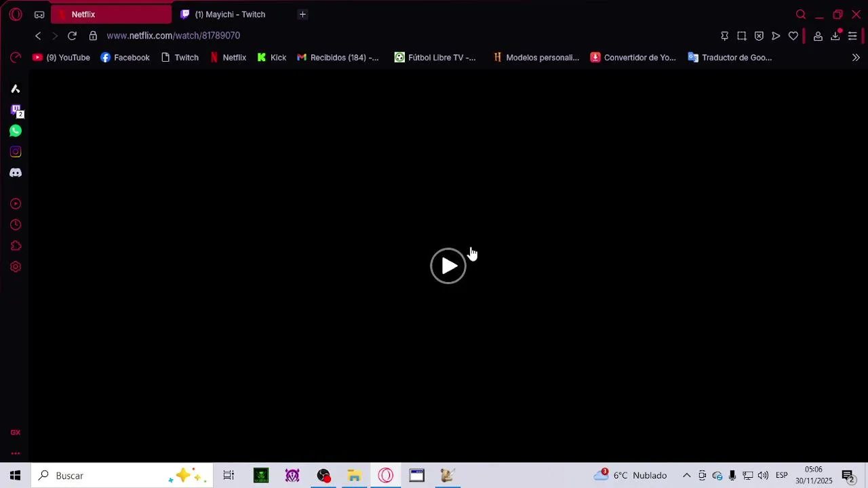Go forward to the next page
The width and height of the screenshot is (868, 488).
coord(55,36)
